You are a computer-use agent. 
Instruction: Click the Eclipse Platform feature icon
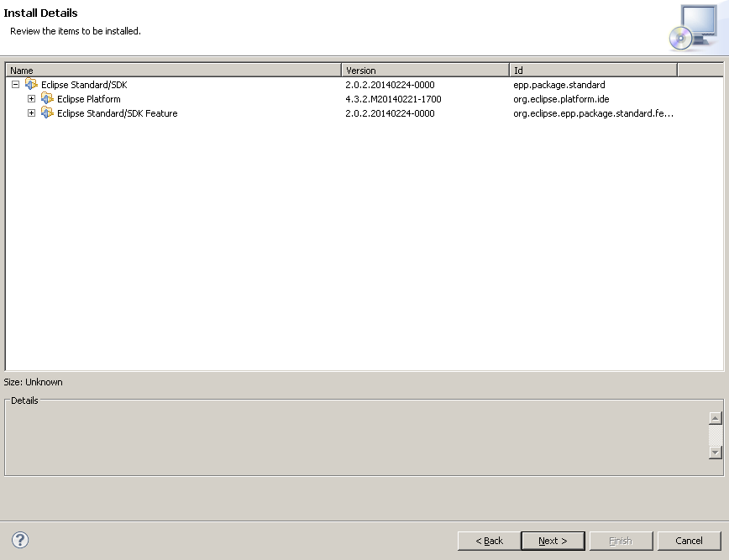pyautogui.click(x=47, y=98)
